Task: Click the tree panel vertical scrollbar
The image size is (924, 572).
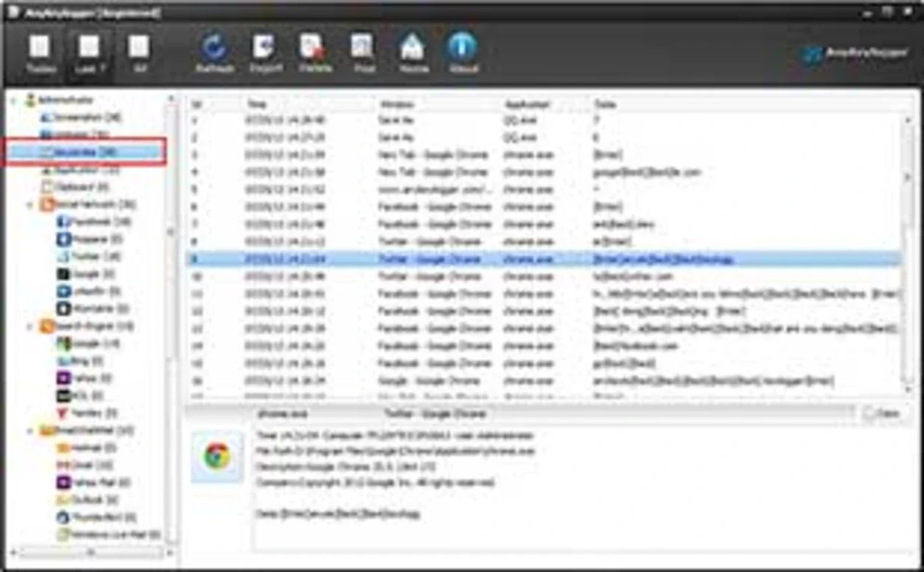Action: [x=171, y=320]
